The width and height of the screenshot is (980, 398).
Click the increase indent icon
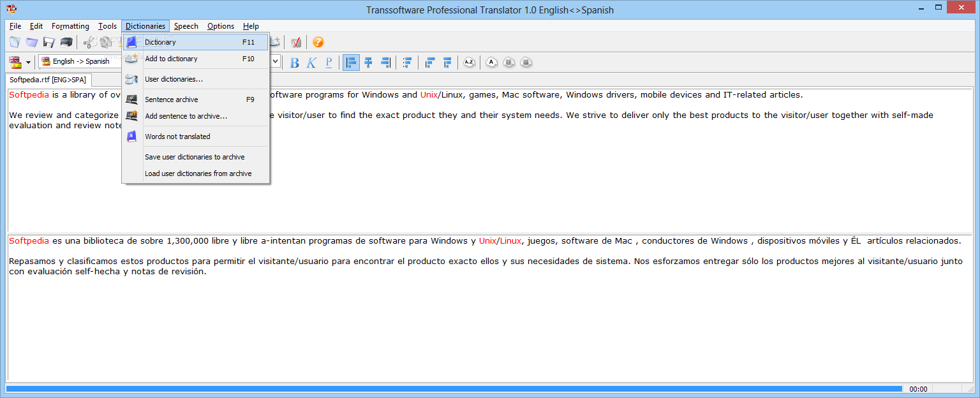[447, 63]
